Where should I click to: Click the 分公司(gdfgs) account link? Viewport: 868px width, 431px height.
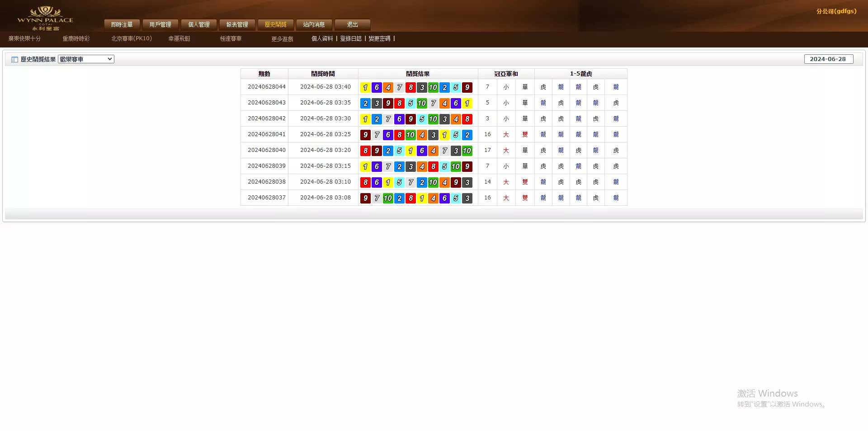837,11
